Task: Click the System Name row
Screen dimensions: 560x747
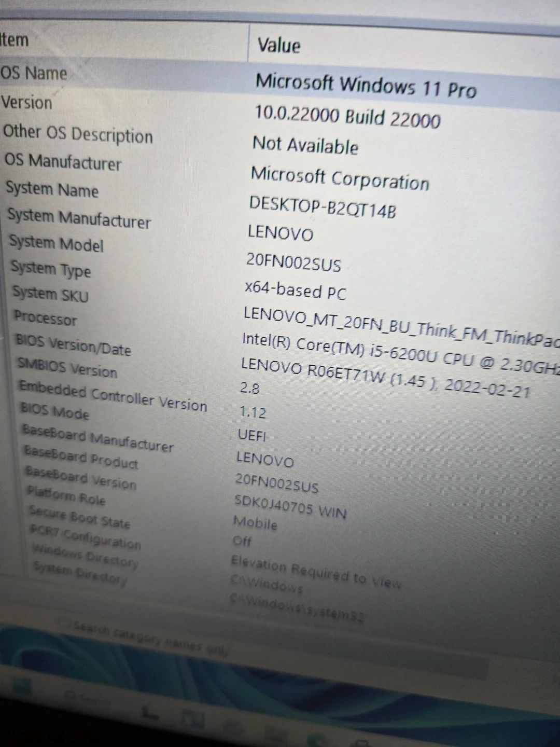Action: (x=52, y=189)
